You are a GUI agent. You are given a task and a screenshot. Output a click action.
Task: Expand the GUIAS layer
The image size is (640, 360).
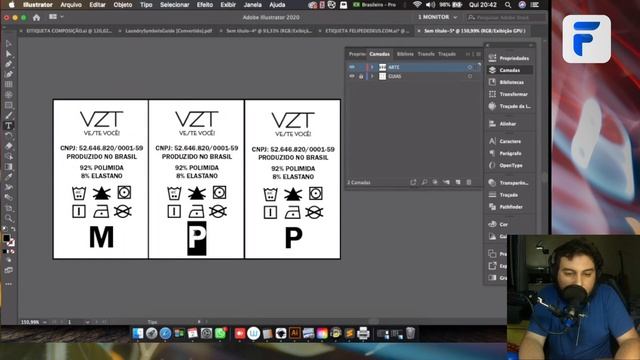click(x=372, y=76)
